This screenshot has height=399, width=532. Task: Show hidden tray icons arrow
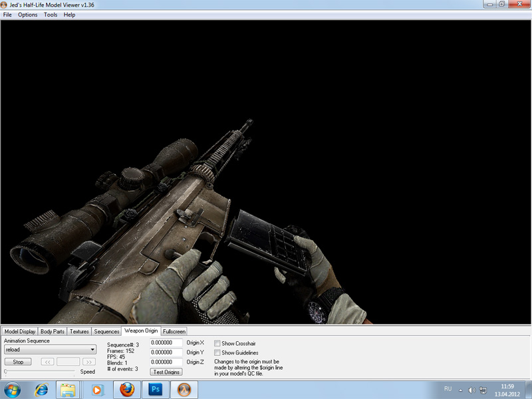tap(461, 389)
